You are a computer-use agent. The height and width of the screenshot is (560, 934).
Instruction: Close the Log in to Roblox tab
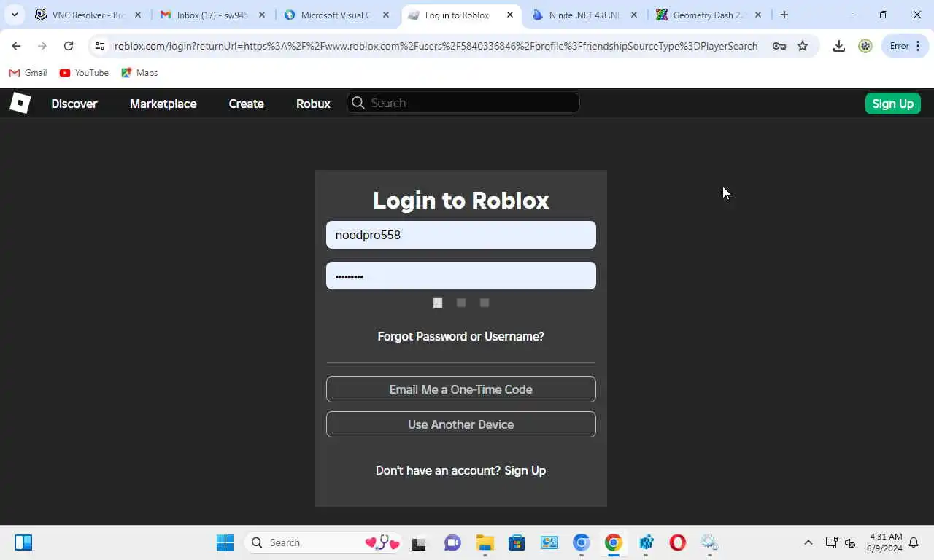(510, 15)
